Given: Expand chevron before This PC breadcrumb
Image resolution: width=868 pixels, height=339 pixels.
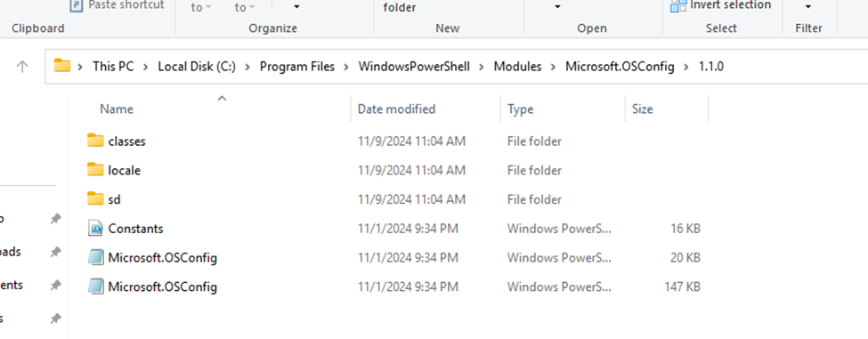Looking at the screenshot, I should [x=81, y=67].
